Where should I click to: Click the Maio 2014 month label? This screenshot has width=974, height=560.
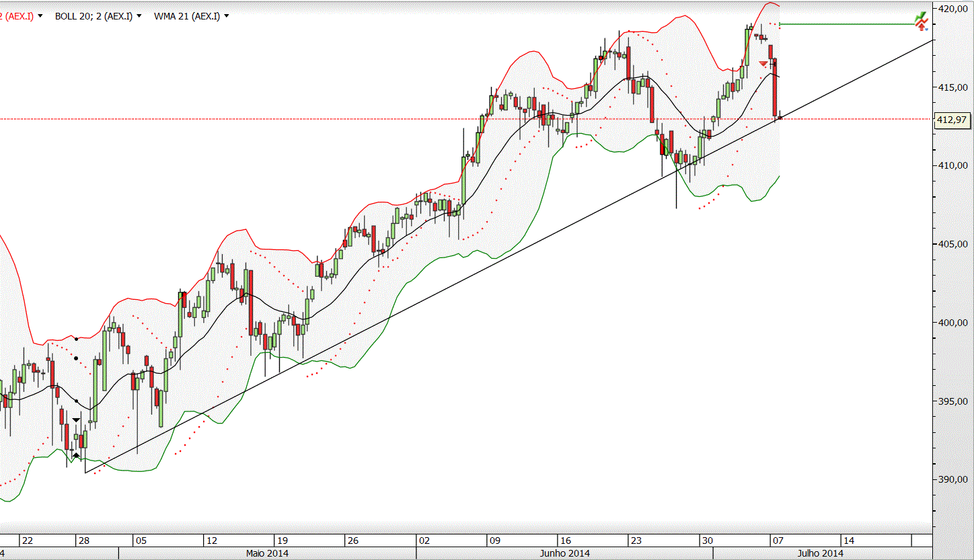click(268, 553)
